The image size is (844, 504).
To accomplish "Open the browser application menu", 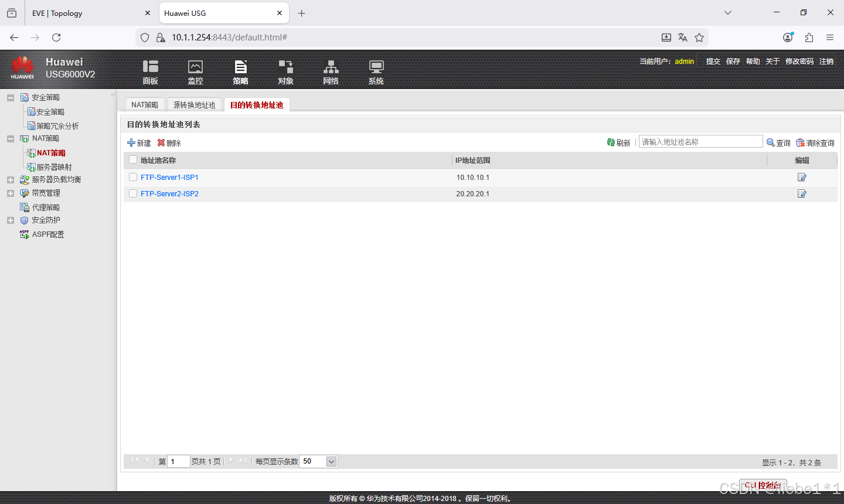I will pos(830,38).
